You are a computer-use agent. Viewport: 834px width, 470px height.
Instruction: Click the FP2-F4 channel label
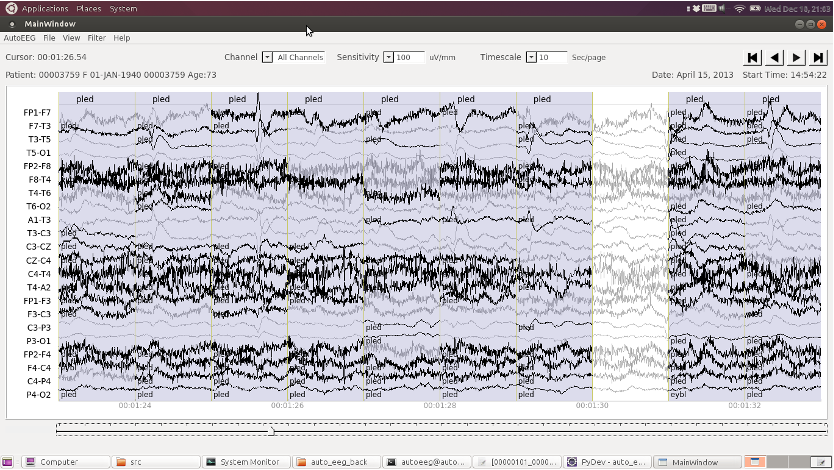pos(37,355)
